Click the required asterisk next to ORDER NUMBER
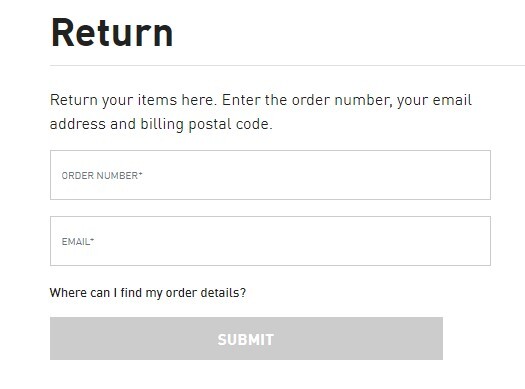 coord(141,173)
